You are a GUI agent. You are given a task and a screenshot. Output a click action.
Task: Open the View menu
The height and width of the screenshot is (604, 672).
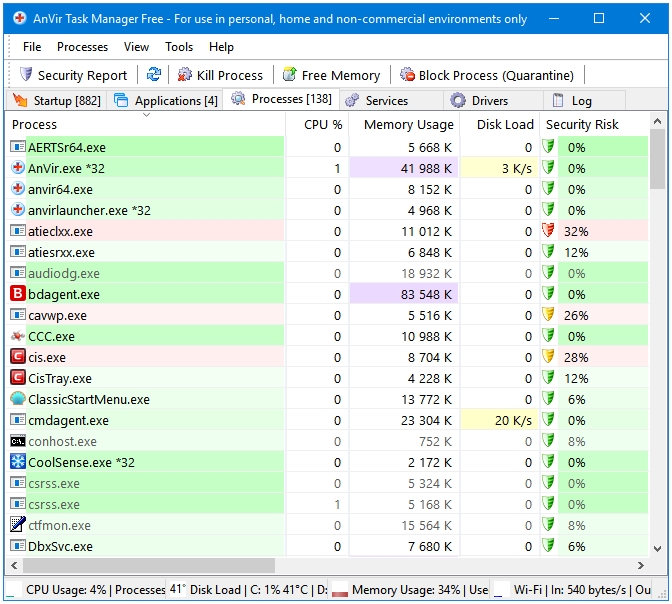tap(136, 47)
